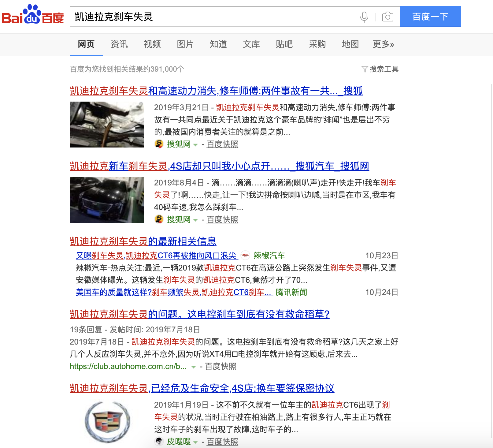Open the 采购 tab

317,44
